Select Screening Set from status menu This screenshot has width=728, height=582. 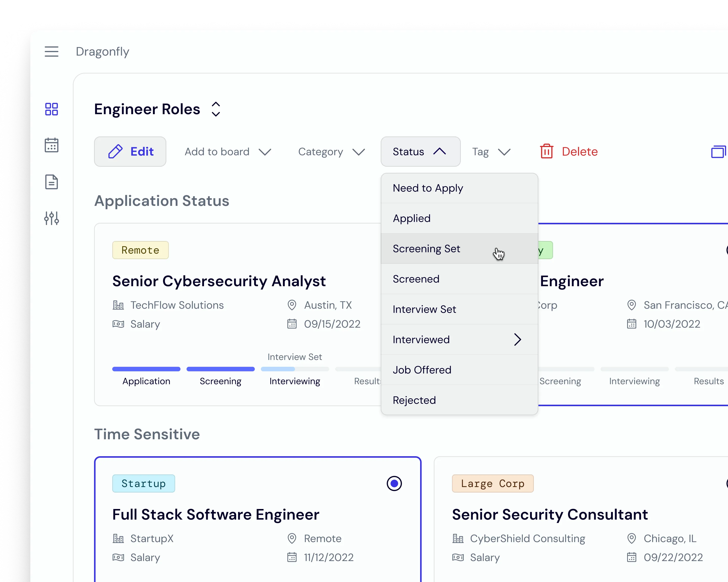(426, 249)
